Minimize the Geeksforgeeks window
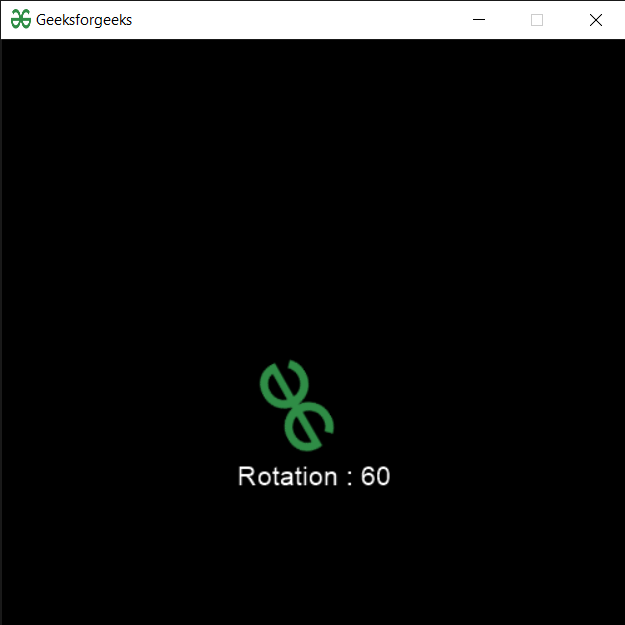The height and width of the screenshot is (625, 625). 479,20
